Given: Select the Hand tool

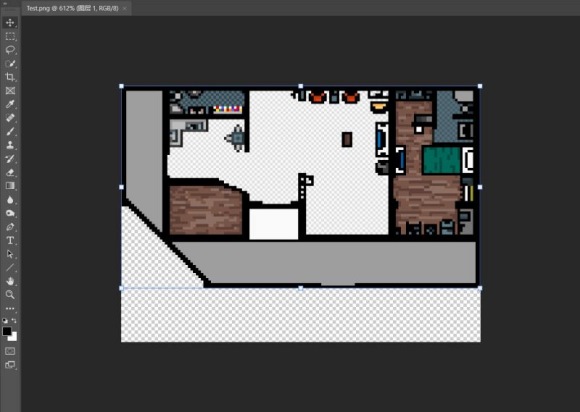Looking at the screenshot, I should pyautogui.click(x=10, y=281).
